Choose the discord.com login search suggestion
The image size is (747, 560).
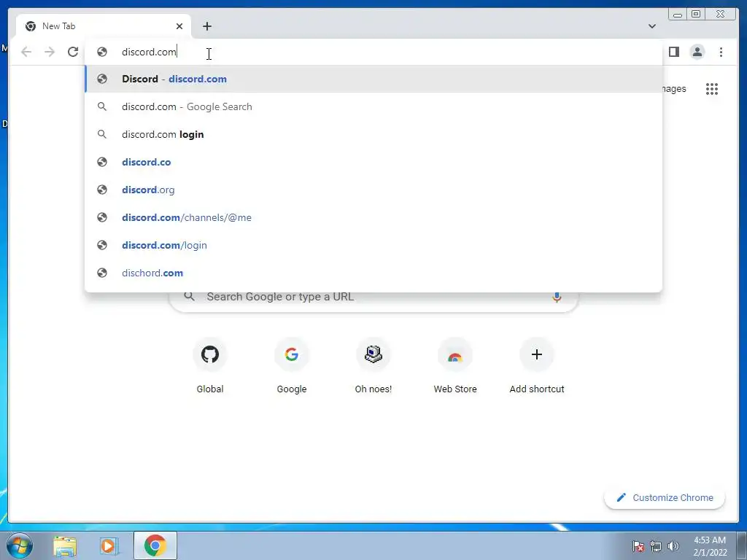(x=373, y=134)
